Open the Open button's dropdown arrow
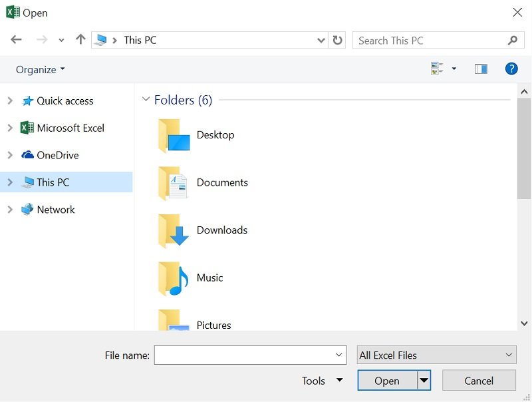The width and height of the screenshot is (532, 402). tap(424, 380)
